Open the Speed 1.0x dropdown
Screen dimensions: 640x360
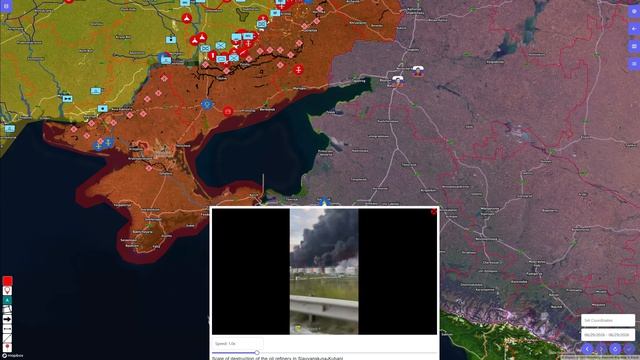click(x=238, y=344)
